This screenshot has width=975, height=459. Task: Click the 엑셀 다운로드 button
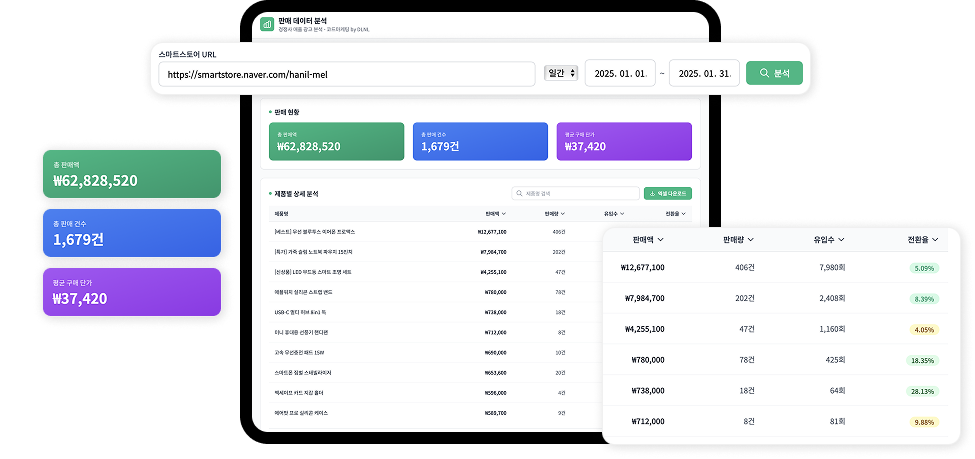pos(667,193)
